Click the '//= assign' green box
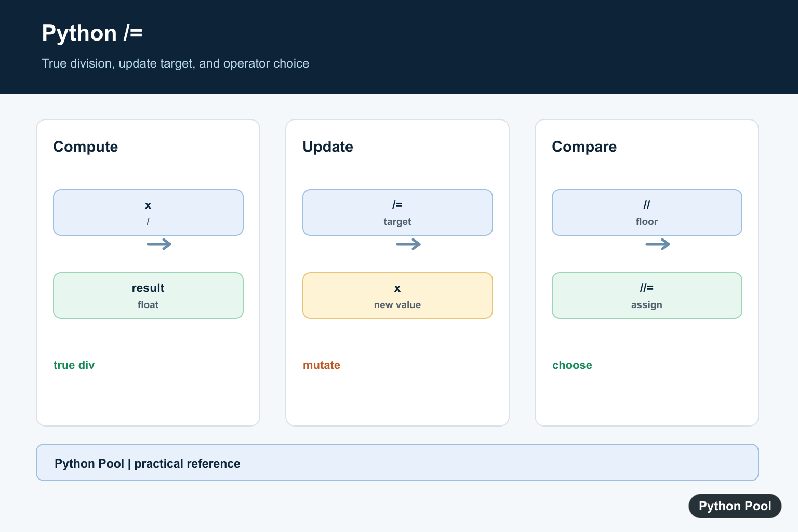 tap(647, 296)
